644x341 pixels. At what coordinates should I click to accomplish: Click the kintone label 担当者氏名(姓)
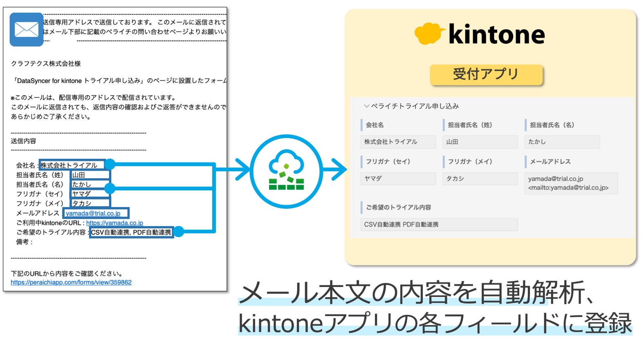(470, 125)
